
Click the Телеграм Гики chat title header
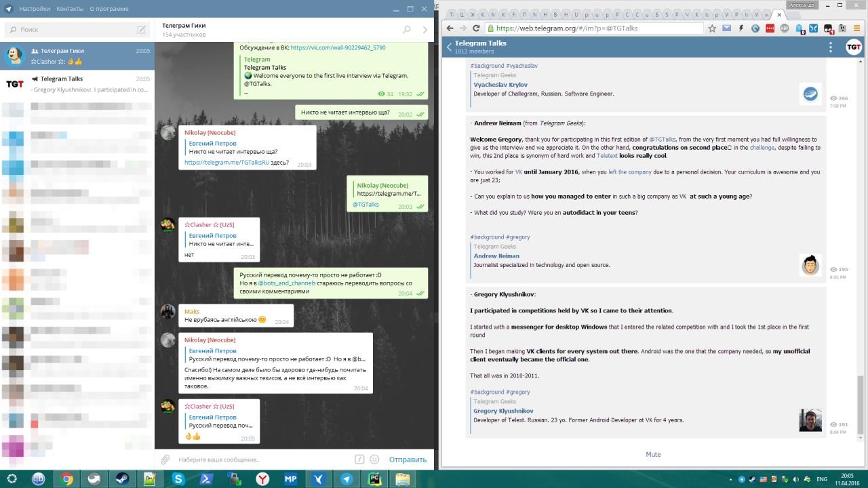(x=184, y=26)
